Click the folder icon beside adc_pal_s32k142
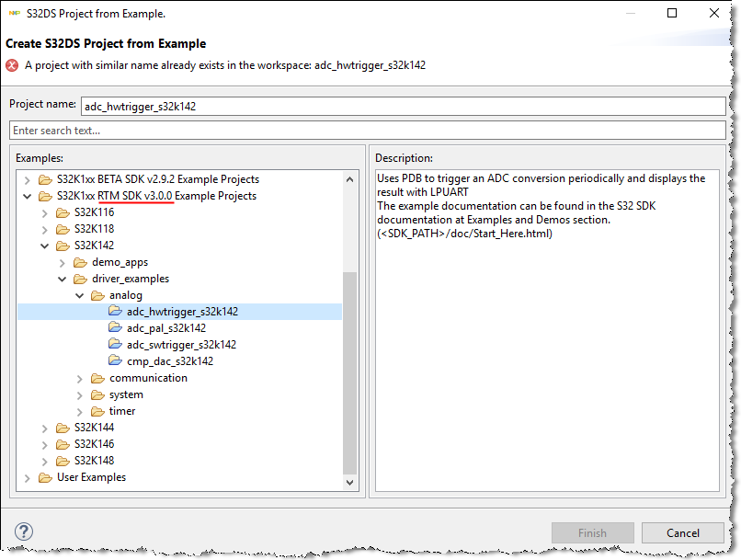The height and width of the screenshot is (560, 741). (x=114, y=327)
